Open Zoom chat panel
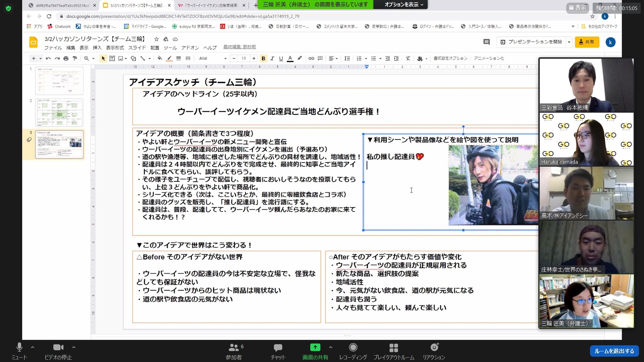The width and height of the screenshot is (644, 362). tap(278, 351)
